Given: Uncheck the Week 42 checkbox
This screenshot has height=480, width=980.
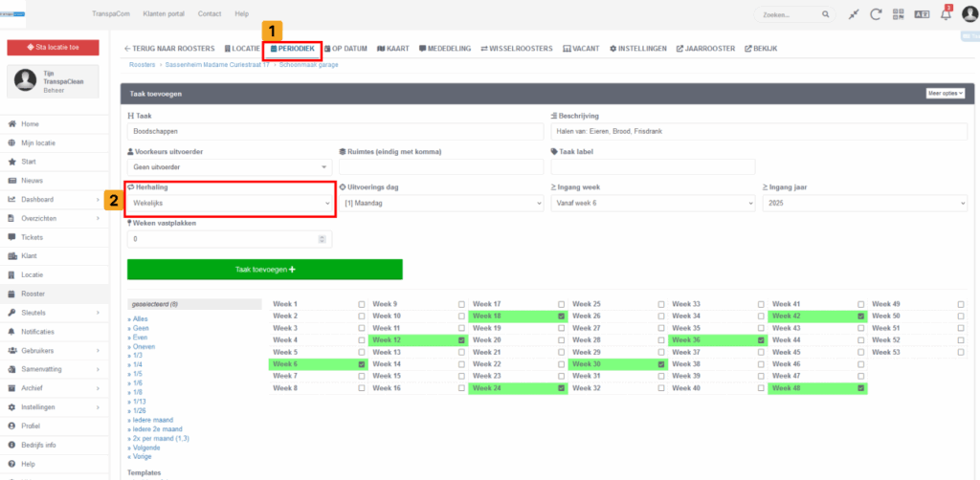Looking at the screenshot, I should [x=861, y=316].
